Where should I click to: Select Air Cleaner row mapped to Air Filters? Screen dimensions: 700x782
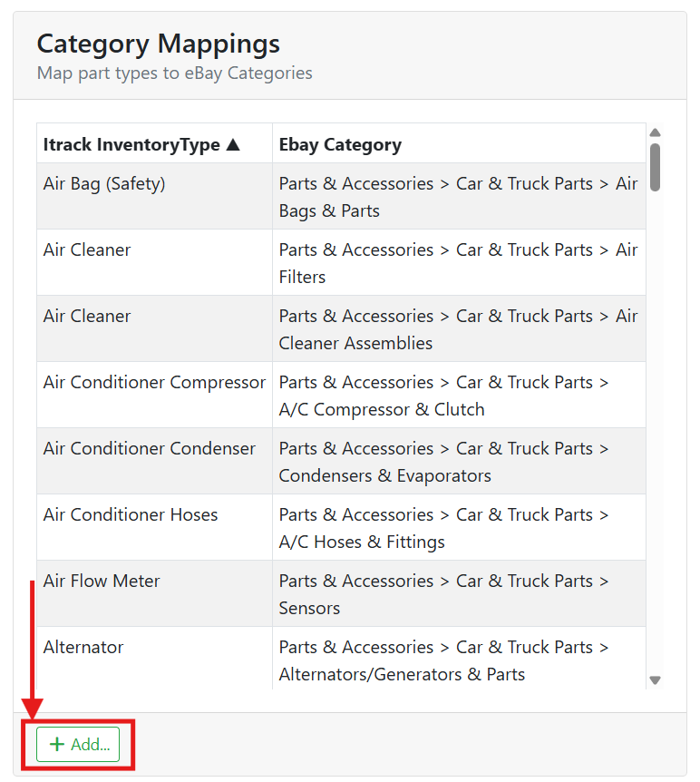pyautogui.click(x=342, y=262)
